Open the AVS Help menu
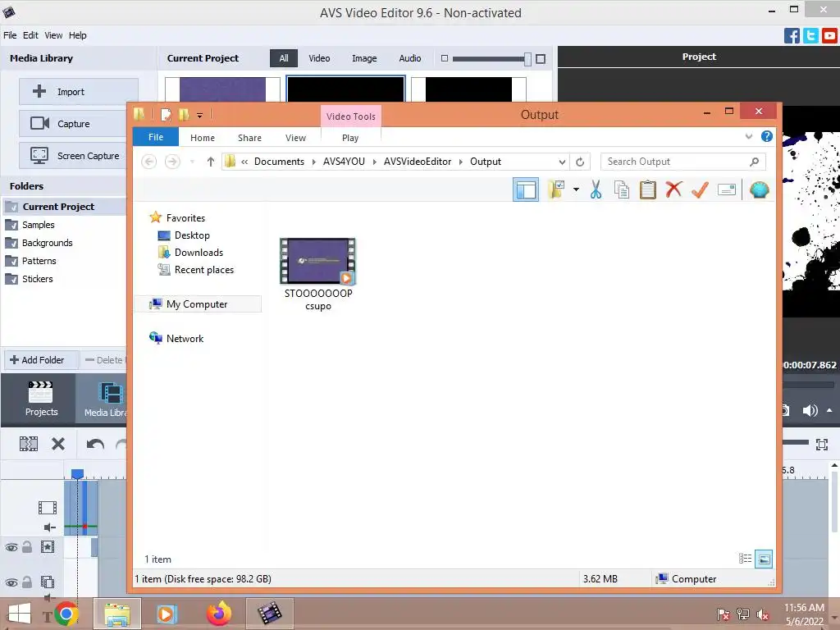 point(77,35)
